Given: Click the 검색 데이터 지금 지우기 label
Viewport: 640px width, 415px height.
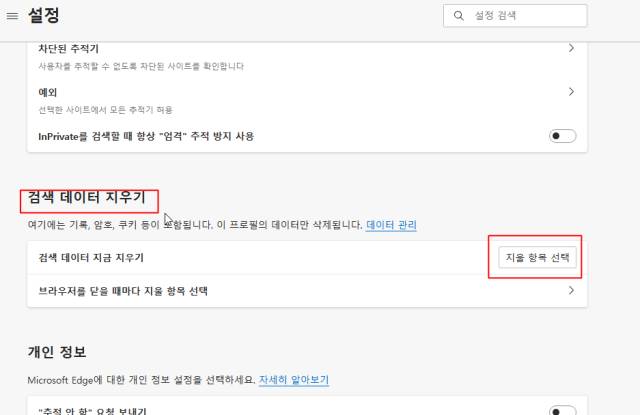Looking at the screenshot, I should pyautogui.click(x=91, y=258).
